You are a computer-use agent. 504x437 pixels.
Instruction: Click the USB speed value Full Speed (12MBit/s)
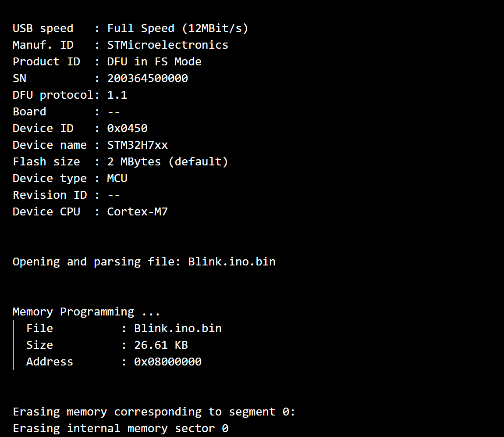point(177,29)
